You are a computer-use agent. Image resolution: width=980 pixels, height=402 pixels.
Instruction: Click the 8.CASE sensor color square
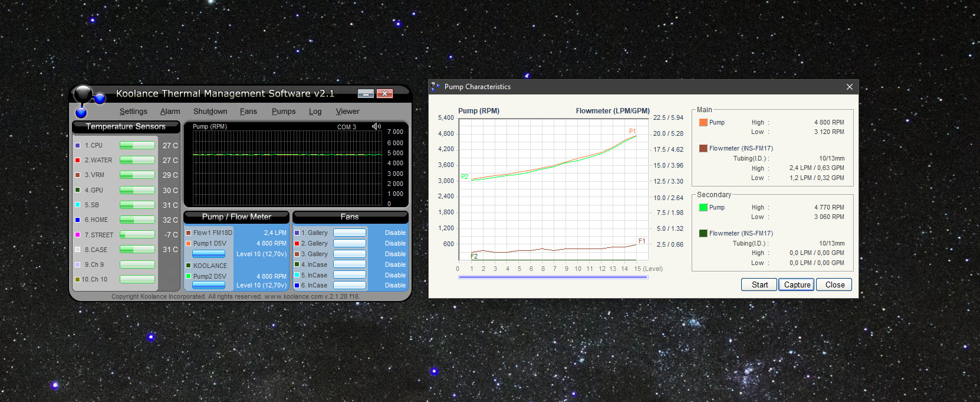(77, 250)
